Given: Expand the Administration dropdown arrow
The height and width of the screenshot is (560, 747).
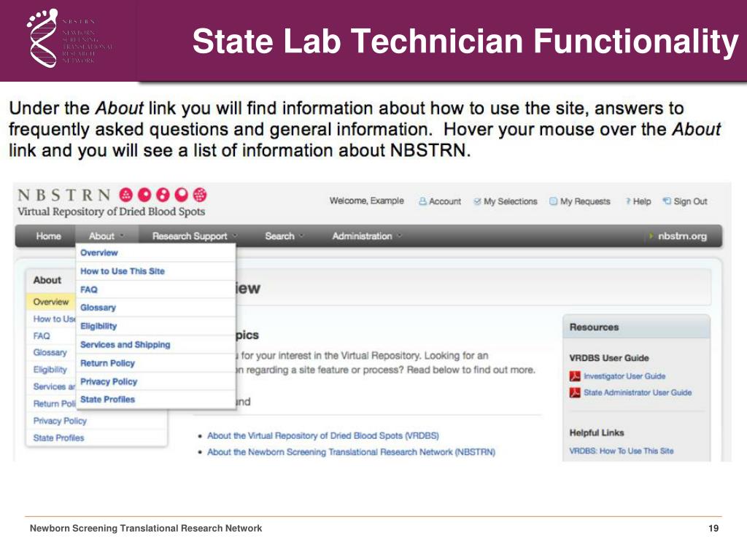Looking at the screenshot, I should click(400, 236).
